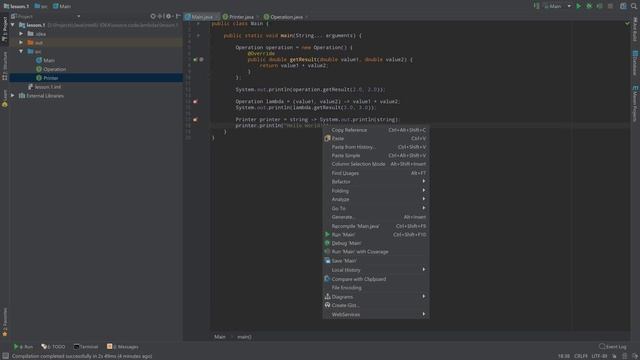This screenshot has height=360, width=640.
Task: Choose Create Gist... in the context menu
Action: click(376, 305)
